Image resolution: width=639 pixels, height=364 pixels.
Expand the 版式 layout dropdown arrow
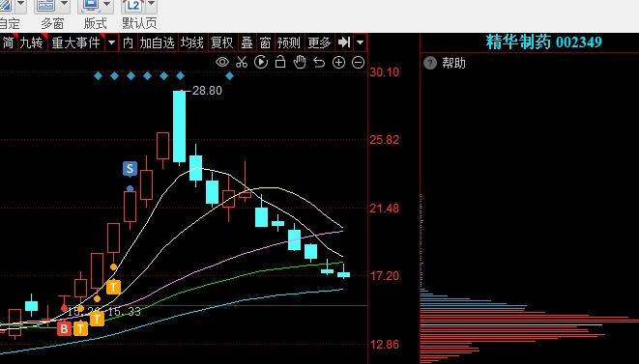106,5
